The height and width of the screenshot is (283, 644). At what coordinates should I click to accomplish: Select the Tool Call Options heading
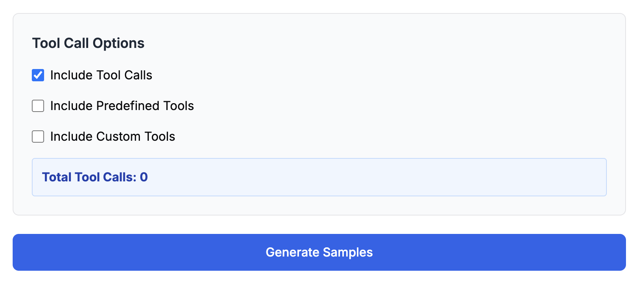(x=88, y=43)
